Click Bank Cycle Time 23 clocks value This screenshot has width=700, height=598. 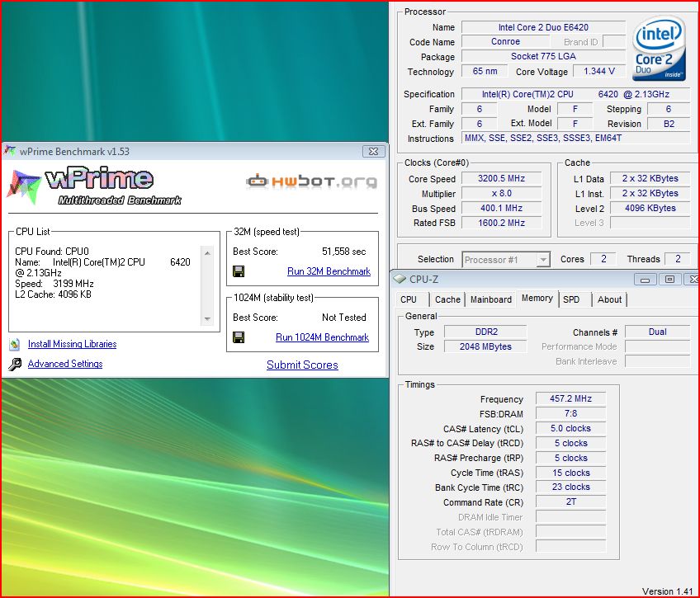point(570,487)
